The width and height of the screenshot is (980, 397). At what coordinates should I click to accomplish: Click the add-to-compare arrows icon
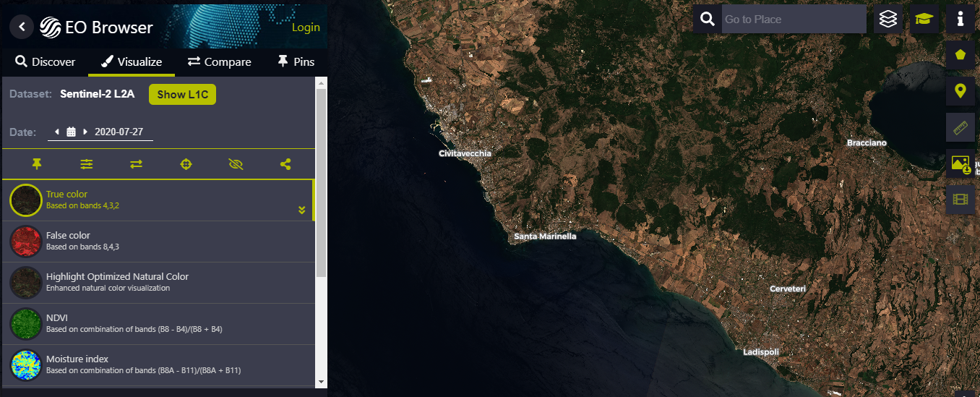(137, 164)
